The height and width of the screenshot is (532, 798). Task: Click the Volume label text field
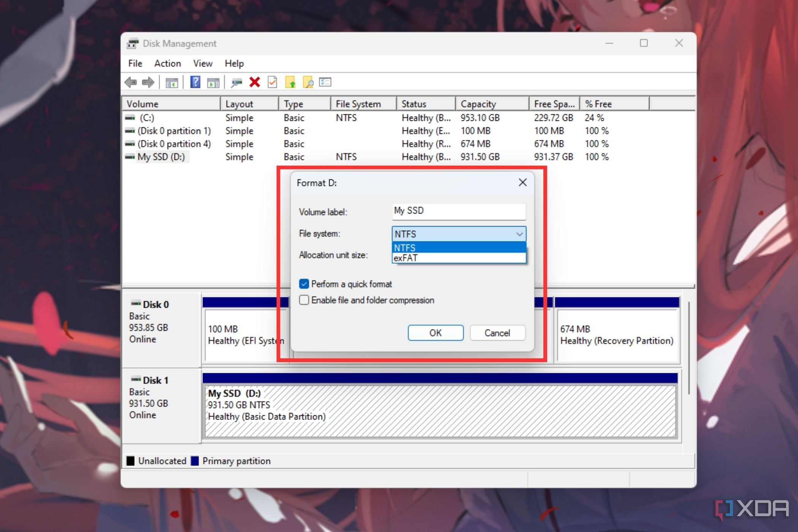(459, 211)
